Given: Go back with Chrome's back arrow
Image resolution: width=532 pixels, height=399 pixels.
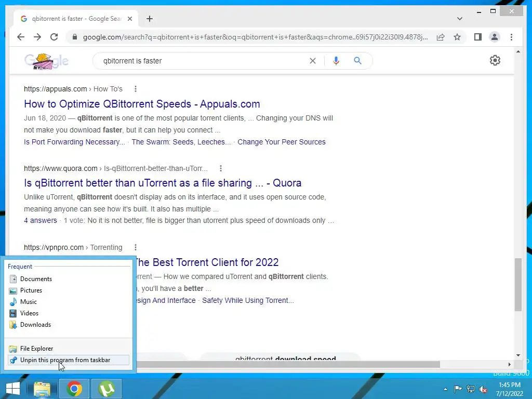Looking at the screenshot, I should click(21, 37).
